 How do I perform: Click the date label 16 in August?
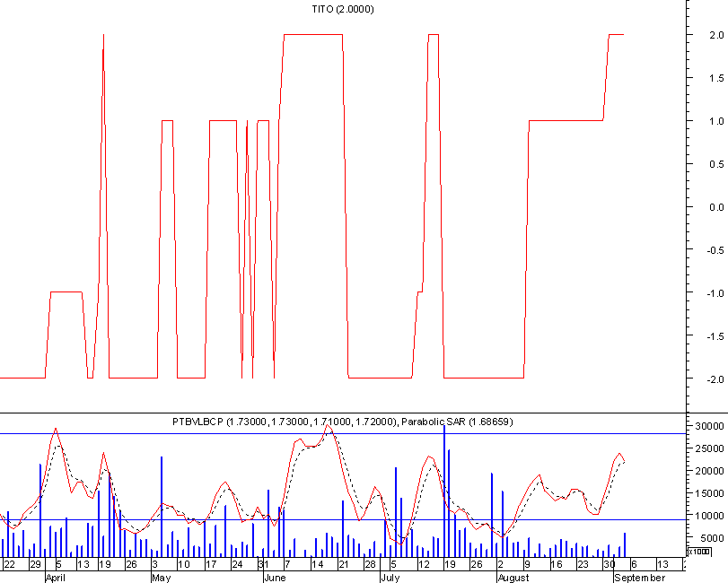coord(557,564)
